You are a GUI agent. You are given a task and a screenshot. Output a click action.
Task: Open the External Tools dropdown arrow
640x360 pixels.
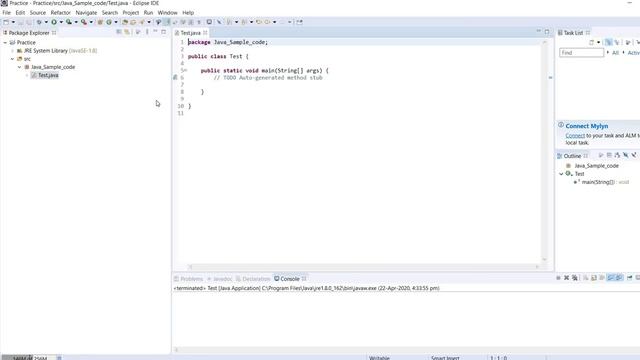tap(91, 22)
